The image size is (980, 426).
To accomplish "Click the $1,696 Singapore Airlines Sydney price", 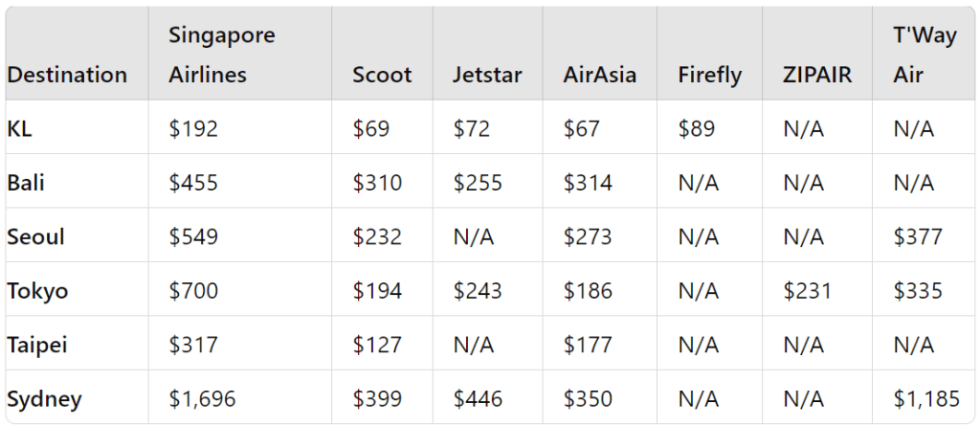I will point(202,399).
